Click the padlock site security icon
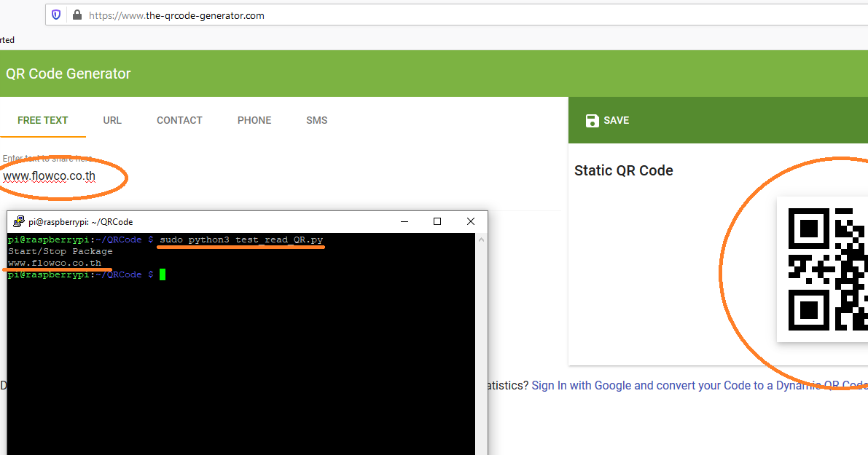Image resolution: width=868 pixels, height=455 pixels. point(77,15)
